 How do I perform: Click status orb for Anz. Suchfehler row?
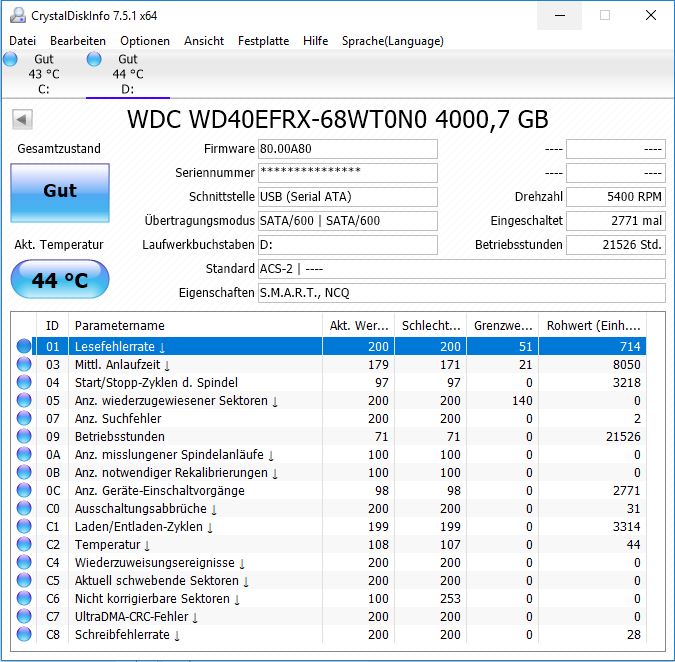pos(24,418)
